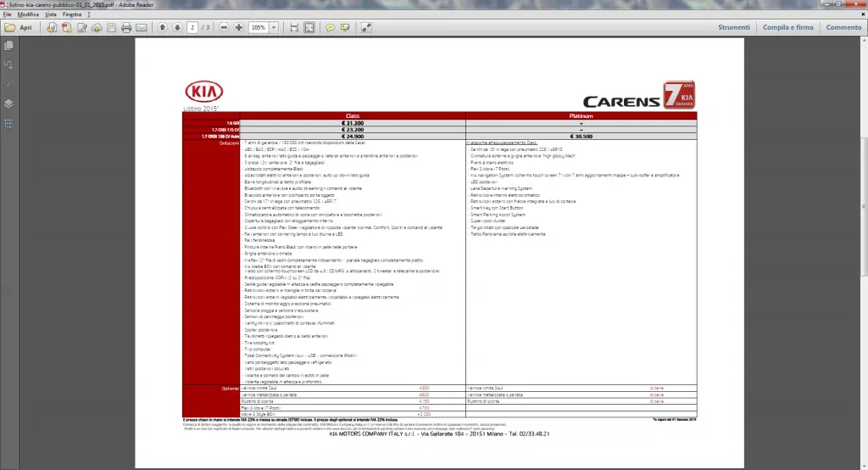868x470 pixels.
Task: Click the € 21.200 price cell
Action: click(x=353, y=123)
